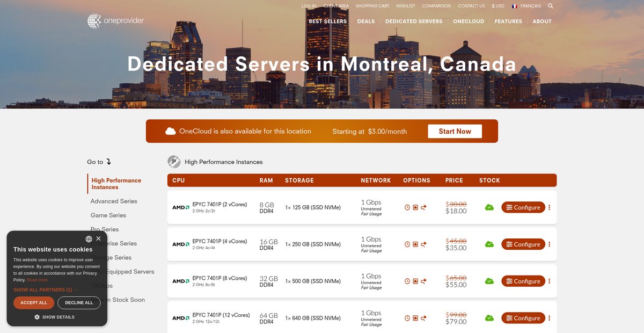Click the Log In link
This screenshot has height=333, width=644.
coord(309,6)
